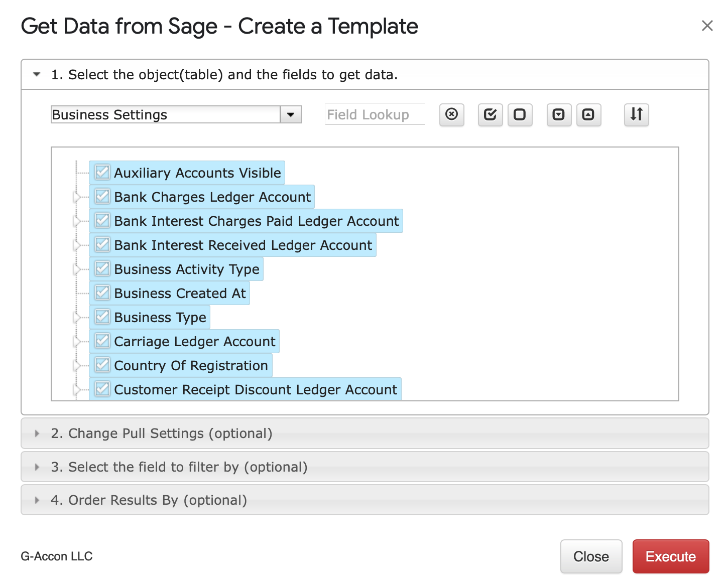The image size is (728, 586).
Task: Expand the Business Type tree node
Action: pyautogui.click(x=77, y=318)
